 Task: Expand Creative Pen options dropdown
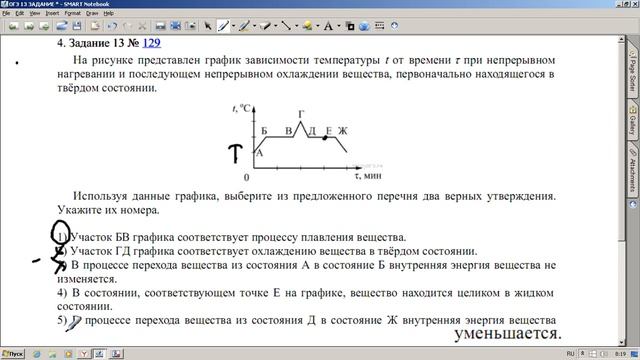coord(254,26)
